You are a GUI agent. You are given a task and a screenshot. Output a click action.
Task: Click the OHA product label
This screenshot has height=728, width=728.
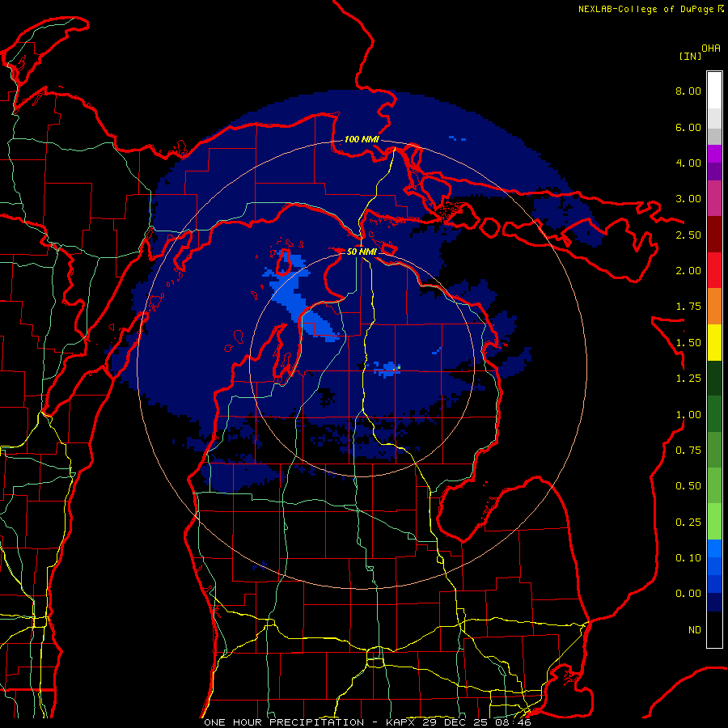711,49
